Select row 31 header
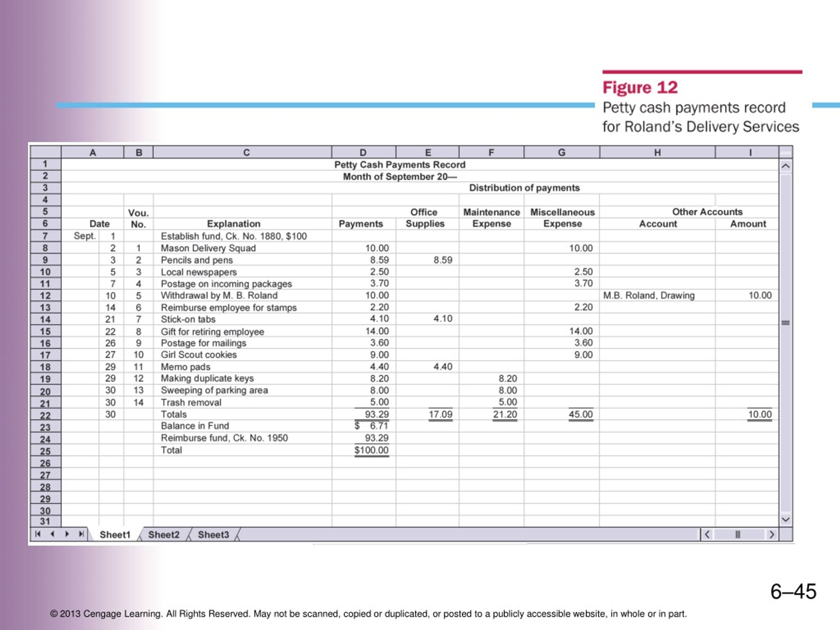Image resolution: width=840 pixels, height=630 pixels. (46, 521)
